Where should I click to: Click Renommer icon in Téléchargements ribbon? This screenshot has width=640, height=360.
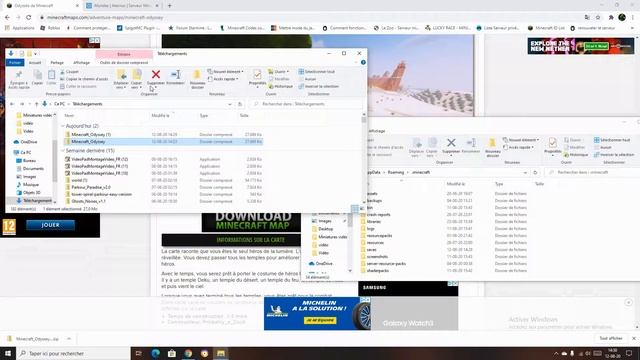[176, 74]
